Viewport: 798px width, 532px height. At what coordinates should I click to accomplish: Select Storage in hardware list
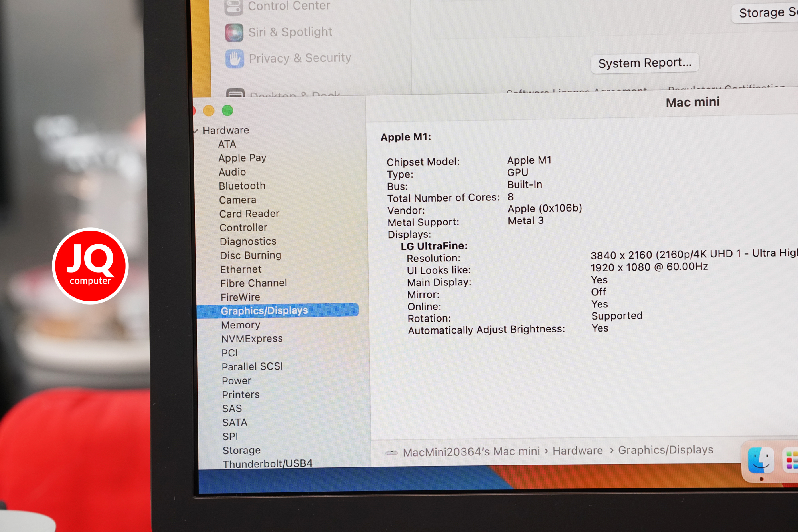point(241,450)
